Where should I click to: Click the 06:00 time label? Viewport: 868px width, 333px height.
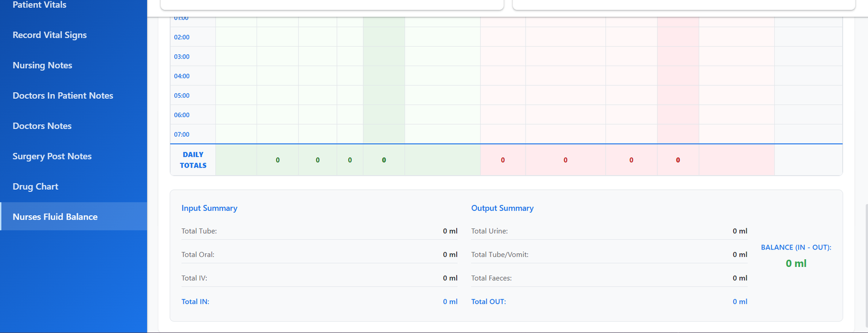[x=182, y=116]
